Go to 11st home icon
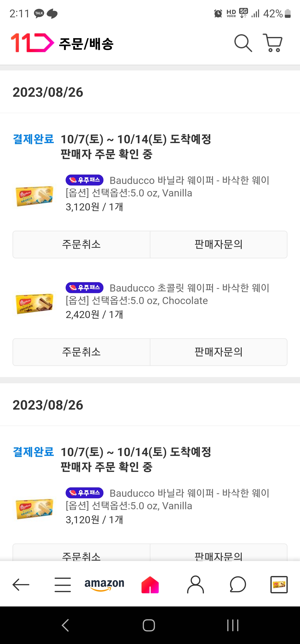Screen dimensions: 300x644 pos(150,585)
